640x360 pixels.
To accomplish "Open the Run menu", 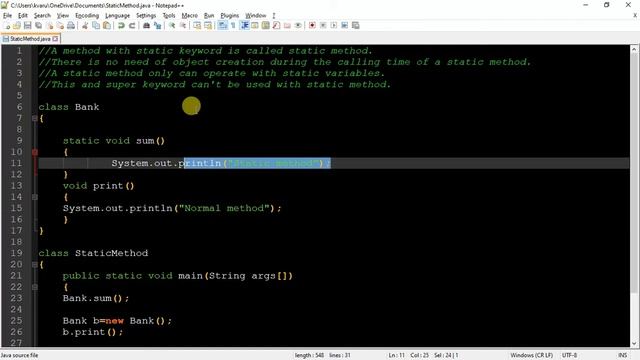I will [x=209, y=16].
